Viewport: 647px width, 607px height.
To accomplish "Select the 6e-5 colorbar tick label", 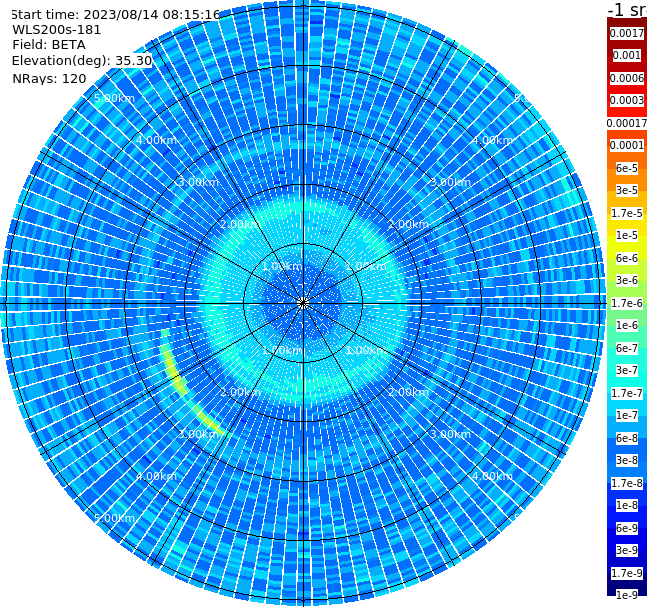I will (x=627, y=168).
